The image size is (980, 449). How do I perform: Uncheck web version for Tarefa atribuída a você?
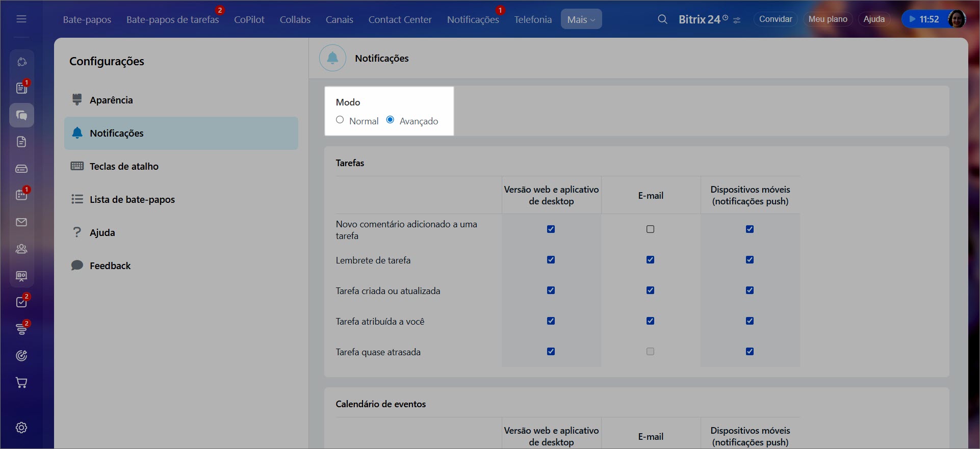point(551,321)
